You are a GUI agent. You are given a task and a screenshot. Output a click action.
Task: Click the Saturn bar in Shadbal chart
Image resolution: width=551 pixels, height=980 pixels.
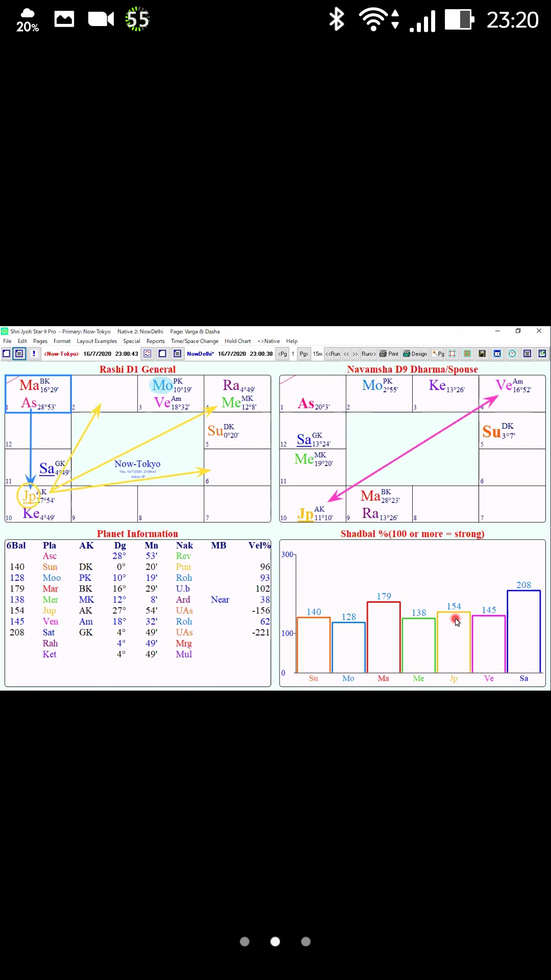[523, 632]
